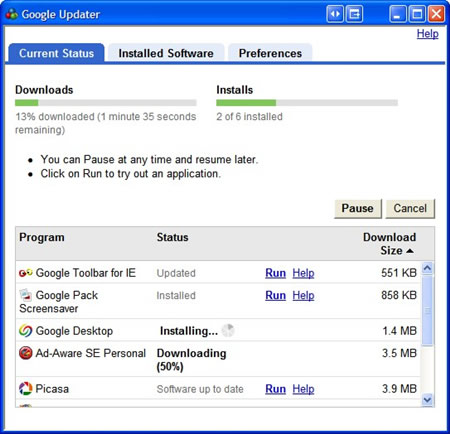Click the Downloads progress bar
This screenshot has height=434, width=450.
click(x=106, y=103)
